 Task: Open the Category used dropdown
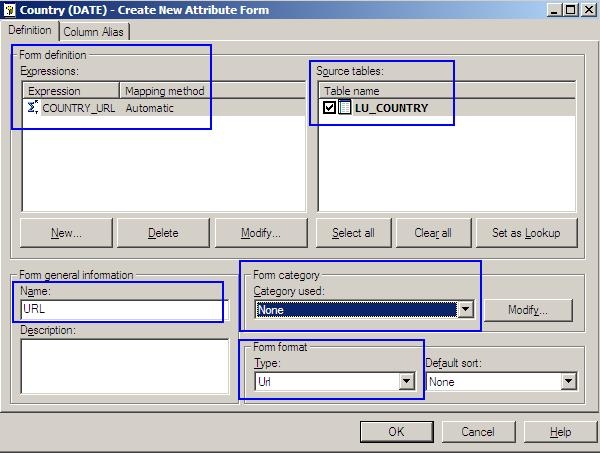[x=464, y=310]
